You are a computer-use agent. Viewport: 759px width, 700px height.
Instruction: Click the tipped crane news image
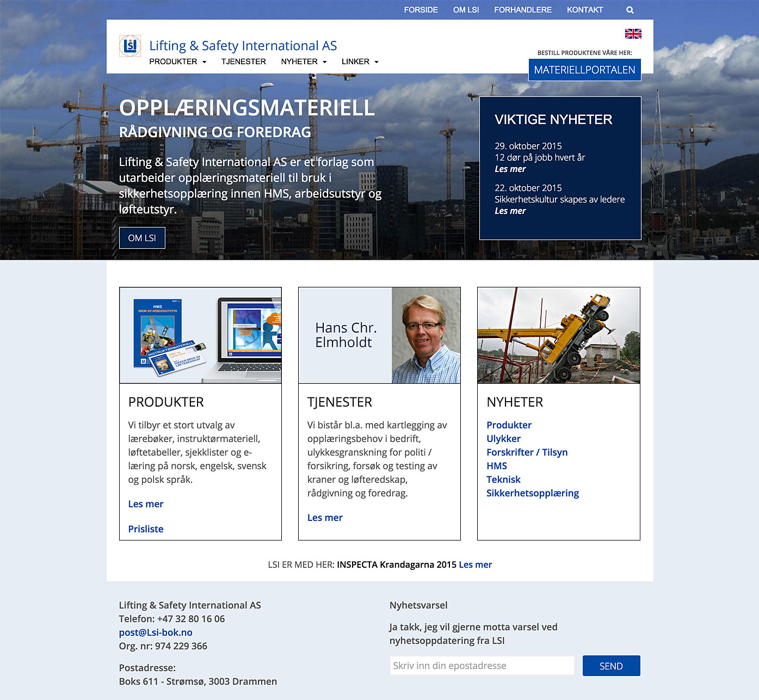[x=559, y=335]
